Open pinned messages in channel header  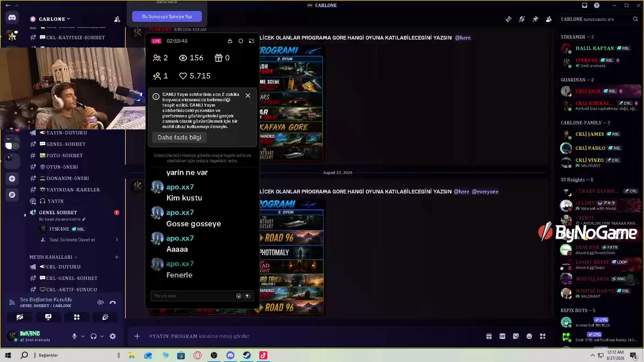(x=535, y=19)
